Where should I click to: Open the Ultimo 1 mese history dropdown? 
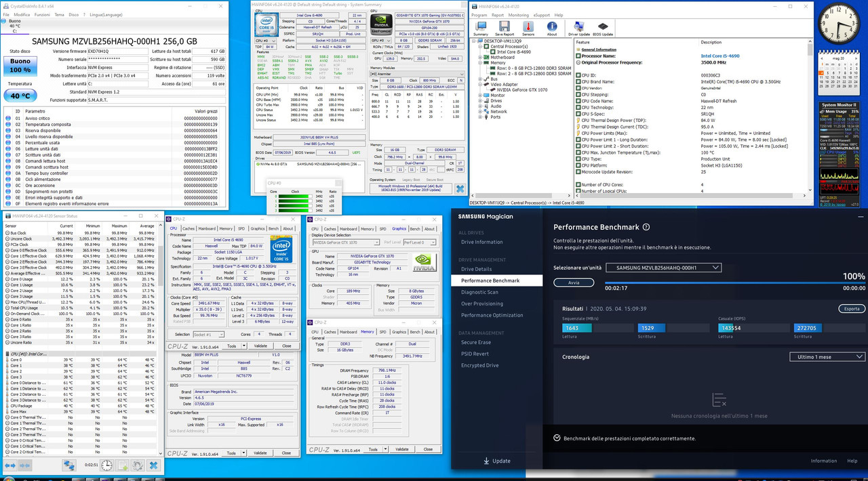pyautogui.click(x=827, y=356)
